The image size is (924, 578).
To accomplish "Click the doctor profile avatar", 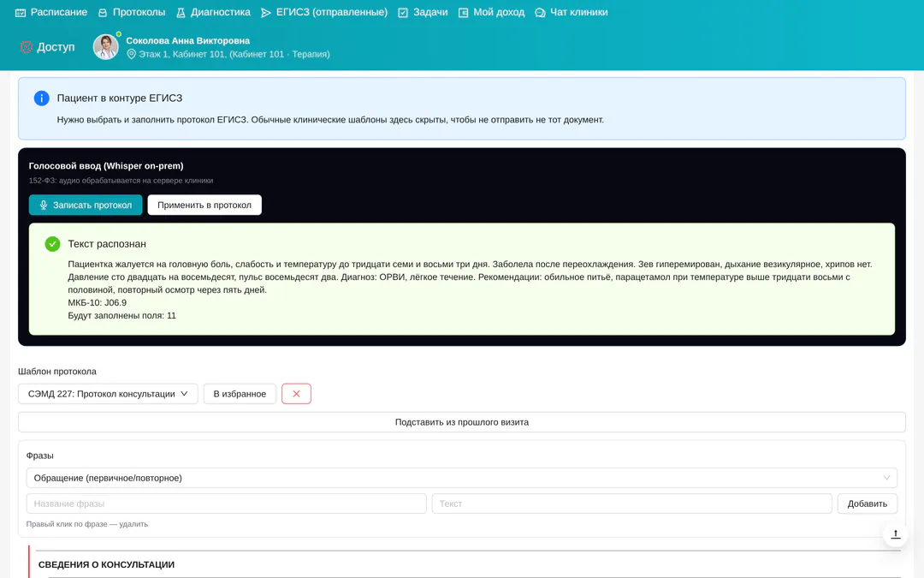I will pyautogui.click(x=106, y=47).
